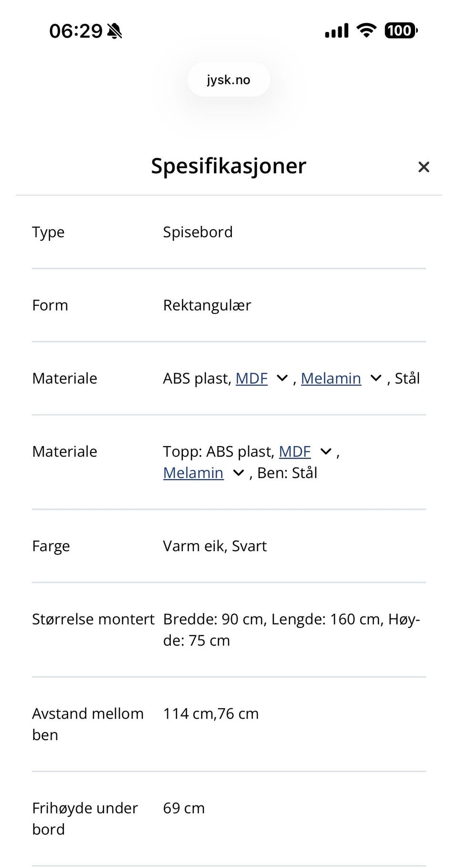Open Melamin link before Ben: Stål
458x868 pixels.
pos(193,473)
